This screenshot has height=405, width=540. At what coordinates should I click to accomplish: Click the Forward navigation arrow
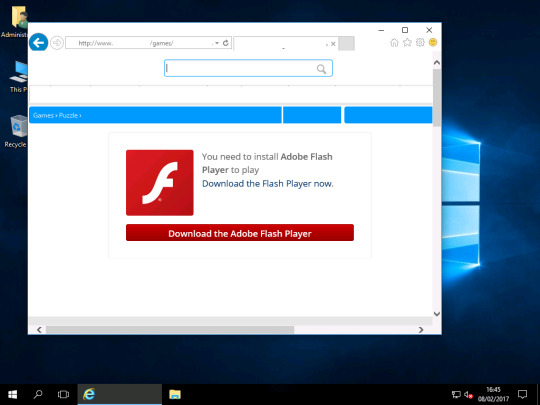[x=57, y=43]
